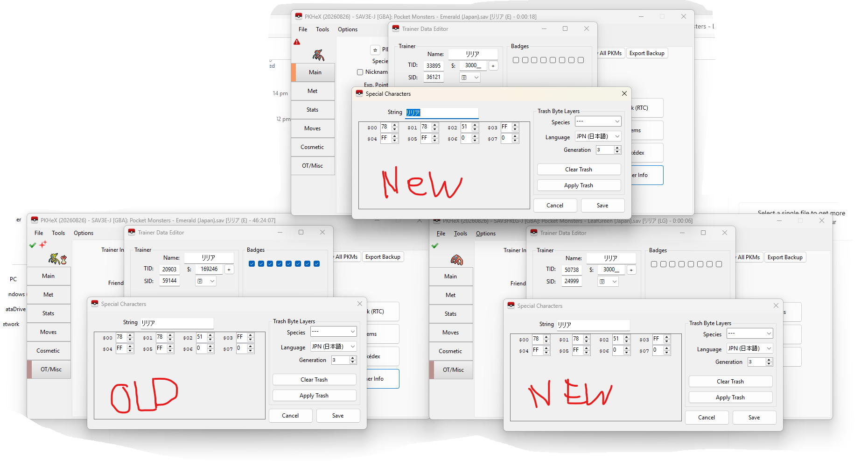The width and height of the screenshot is (868, 461).
Task: Open Language dropdown in LeafGreen Special Characters dialog
Action: [x=750, y=348]
